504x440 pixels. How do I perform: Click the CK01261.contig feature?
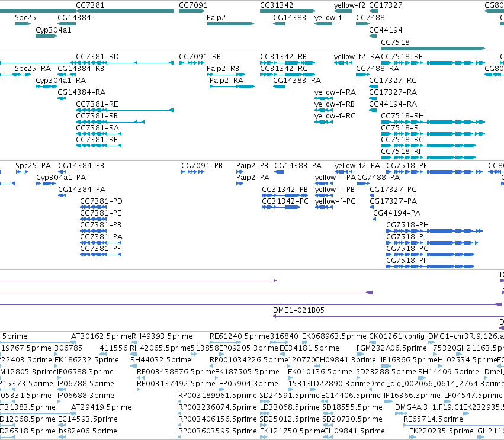point(373,343)
